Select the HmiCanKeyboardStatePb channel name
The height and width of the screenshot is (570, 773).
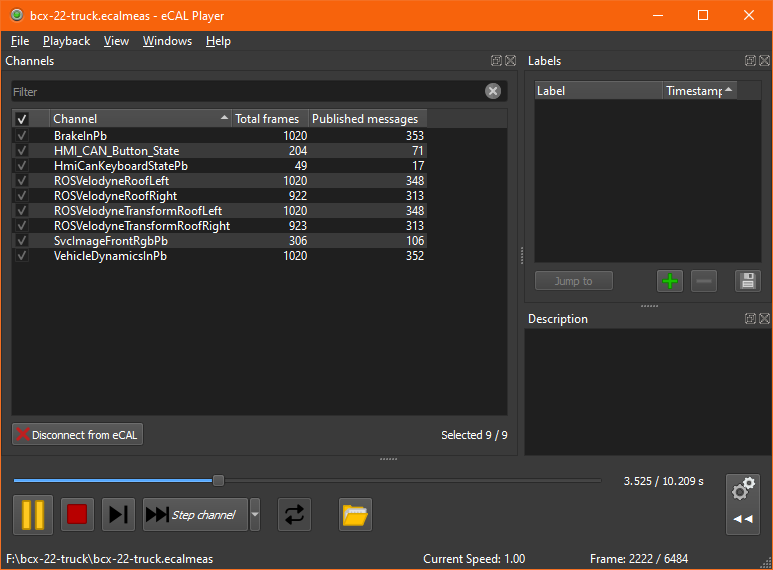[x=121, y=166]
